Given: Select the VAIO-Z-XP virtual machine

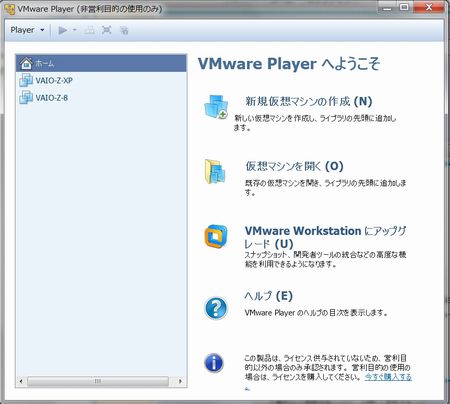Looking at the screenshot, I should 101,80.
